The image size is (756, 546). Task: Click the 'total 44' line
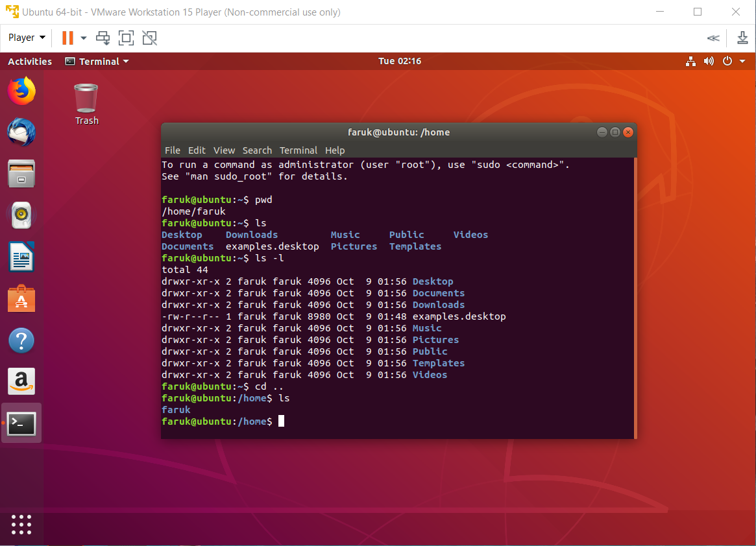point(185,270)
